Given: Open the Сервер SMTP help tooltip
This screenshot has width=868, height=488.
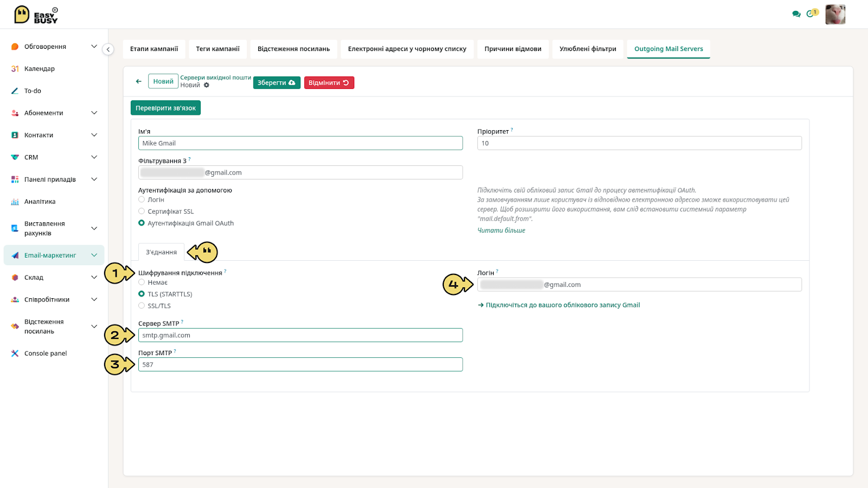Looking at the screenshot, I should 182,322.
